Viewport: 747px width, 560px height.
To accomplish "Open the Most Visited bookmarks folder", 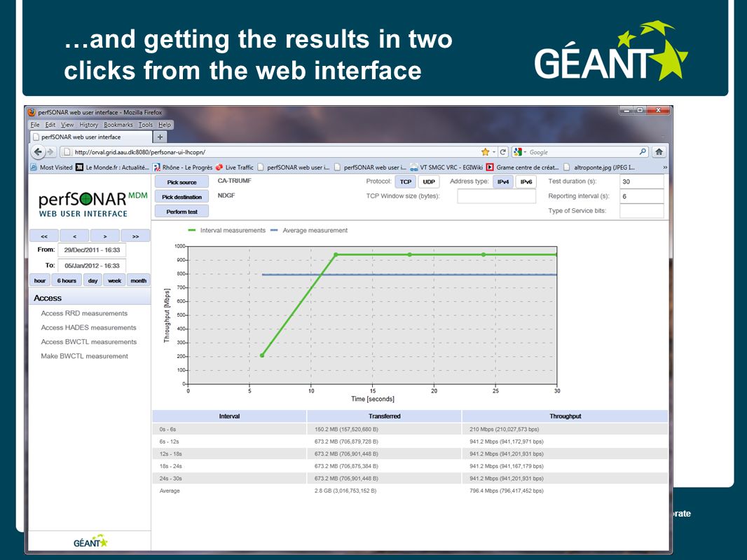I will coord(51,168).
